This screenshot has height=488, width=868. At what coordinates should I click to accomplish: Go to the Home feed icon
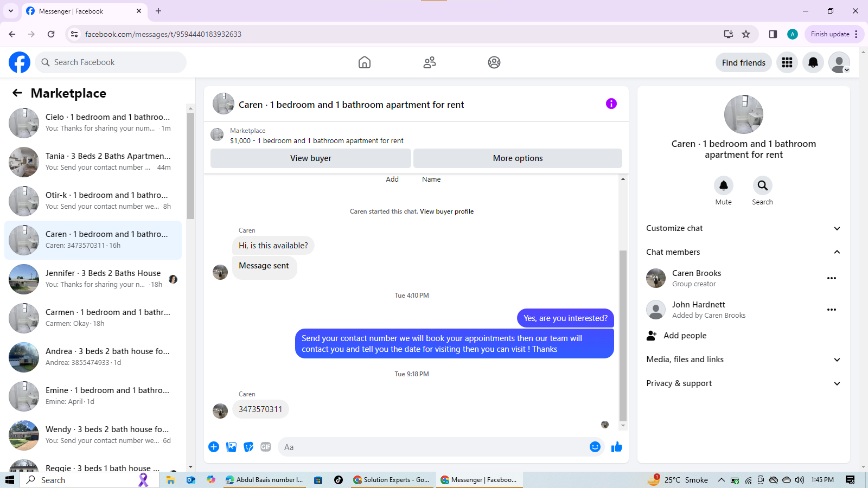[x=365, y=62]
